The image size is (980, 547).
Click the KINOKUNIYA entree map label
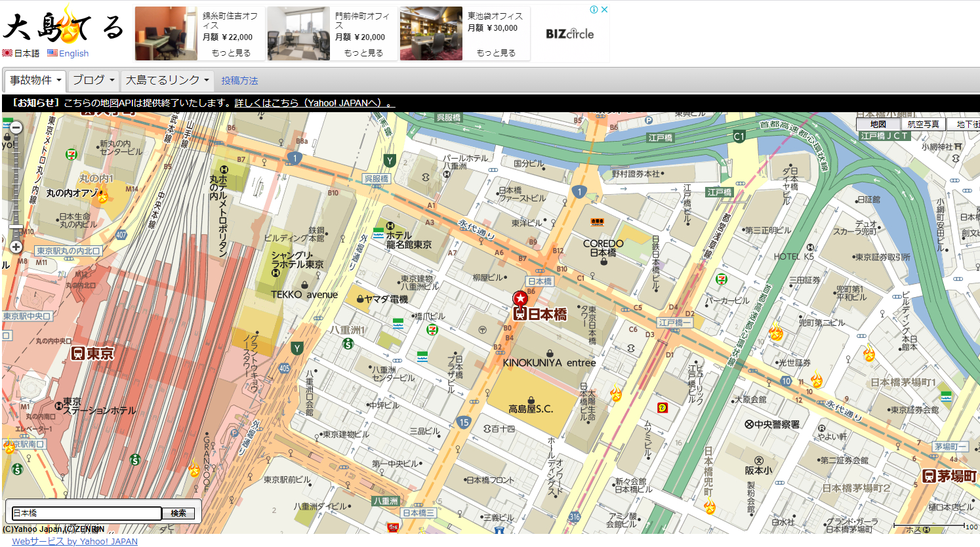(549, 363)
